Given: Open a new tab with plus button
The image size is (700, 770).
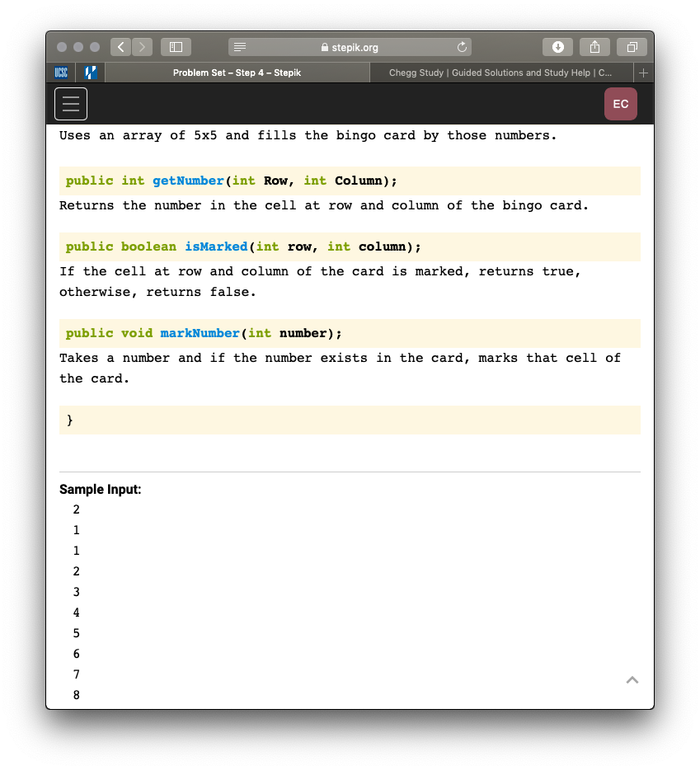Looking at the screenshot, I should [643, 73].
